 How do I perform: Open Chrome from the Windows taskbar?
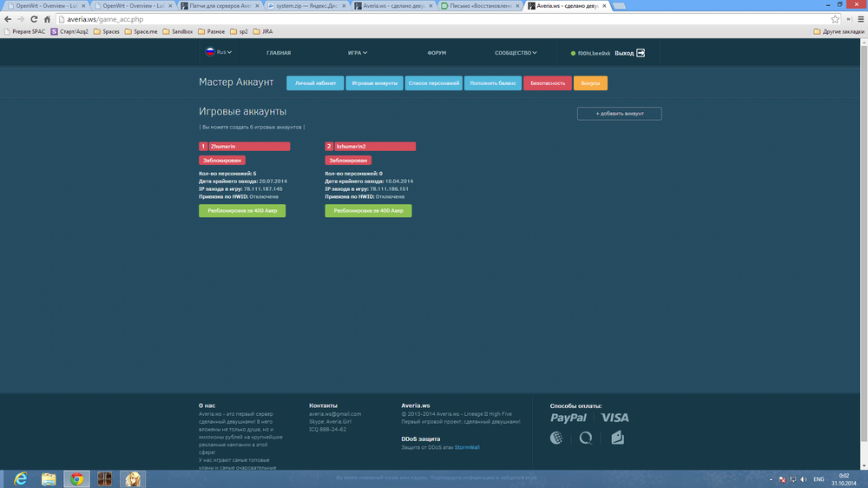click(77, 478)
